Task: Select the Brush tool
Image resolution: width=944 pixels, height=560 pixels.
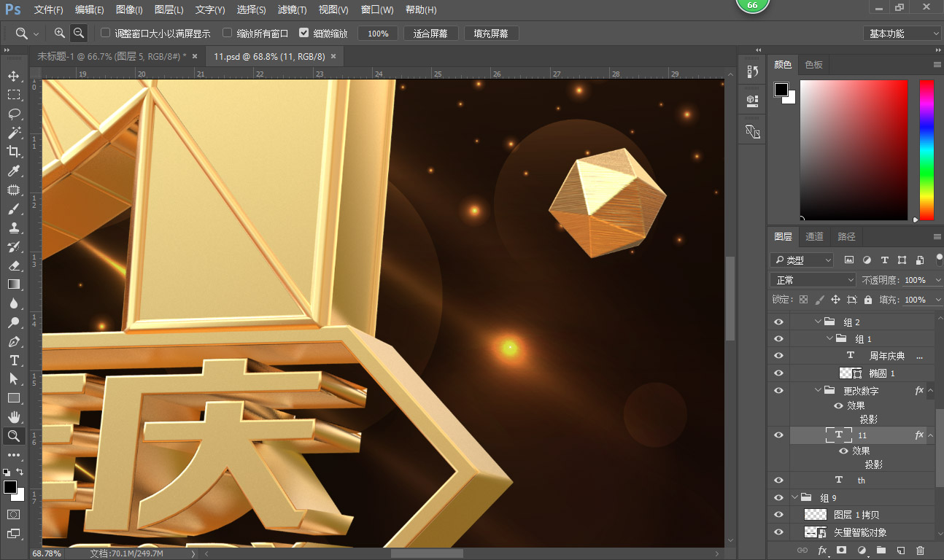Action: coord(13,209)
